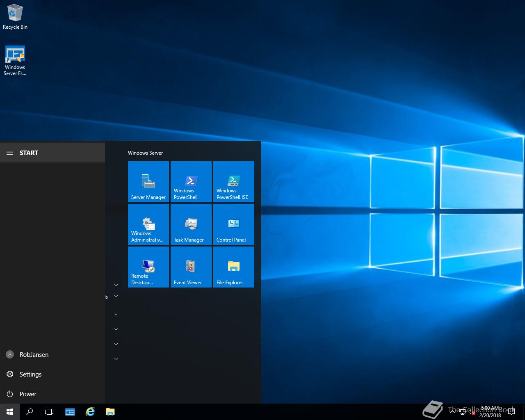Open the Remote Desktop Connection tile

tap(148, 267)
